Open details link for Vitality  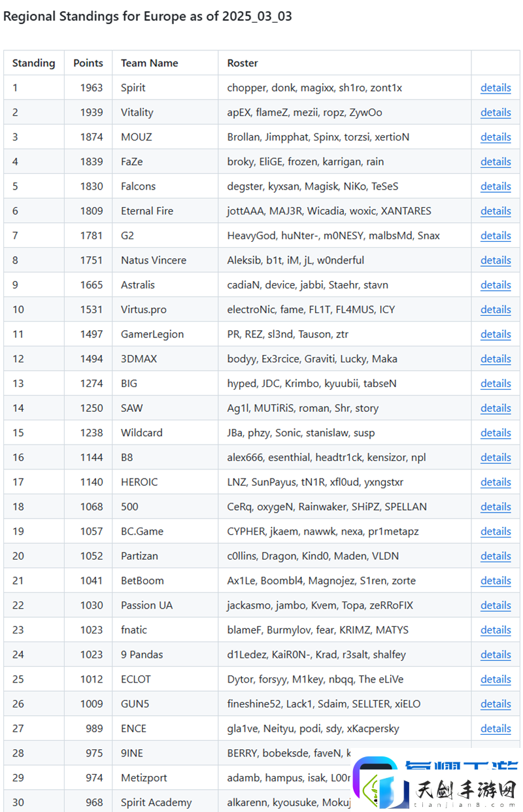(496, 112)
